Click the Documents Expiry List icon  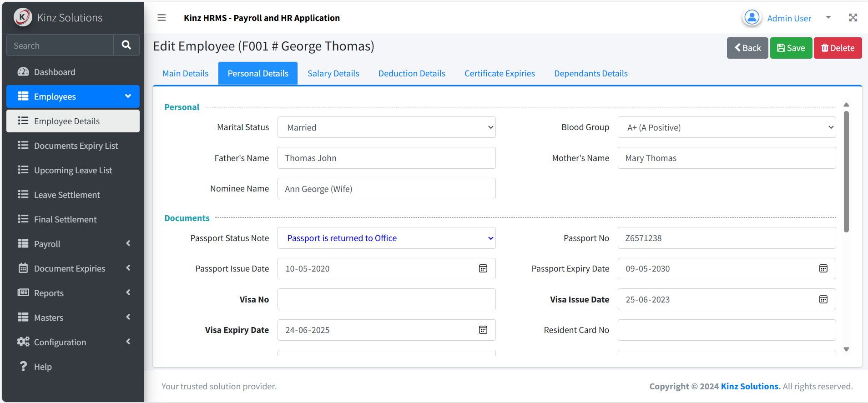[x=23, y=146]
